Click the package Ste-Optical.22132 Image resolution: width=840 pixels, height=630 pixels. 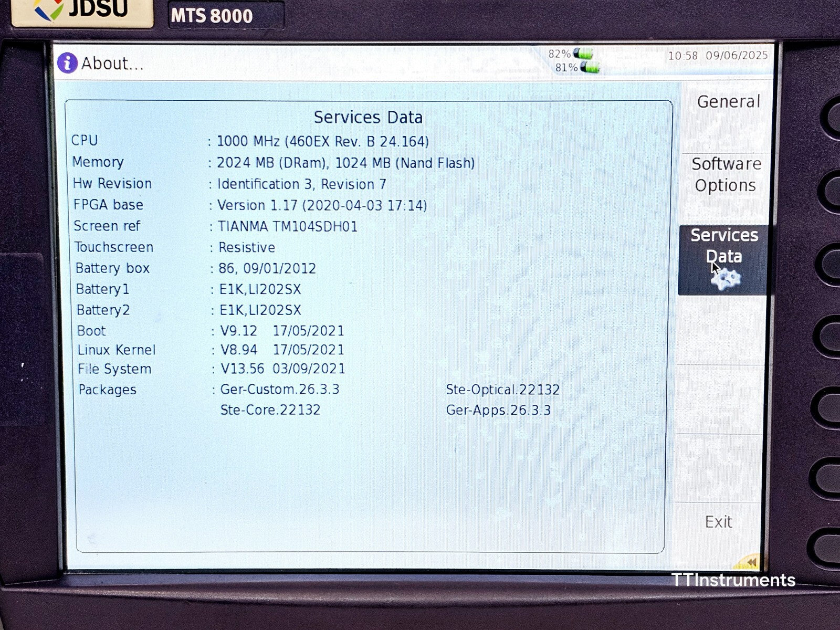click(502, 390)
